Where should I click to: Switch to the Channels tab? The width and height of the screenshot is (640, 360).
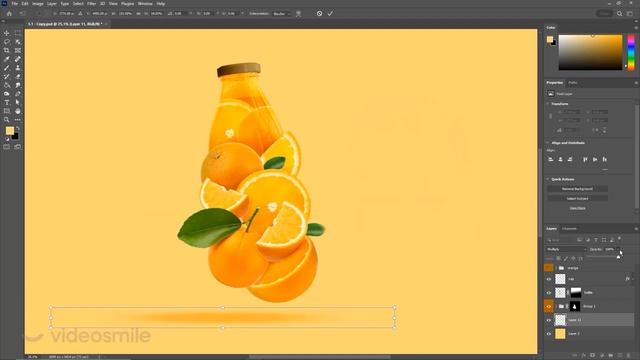pos(569,229)
